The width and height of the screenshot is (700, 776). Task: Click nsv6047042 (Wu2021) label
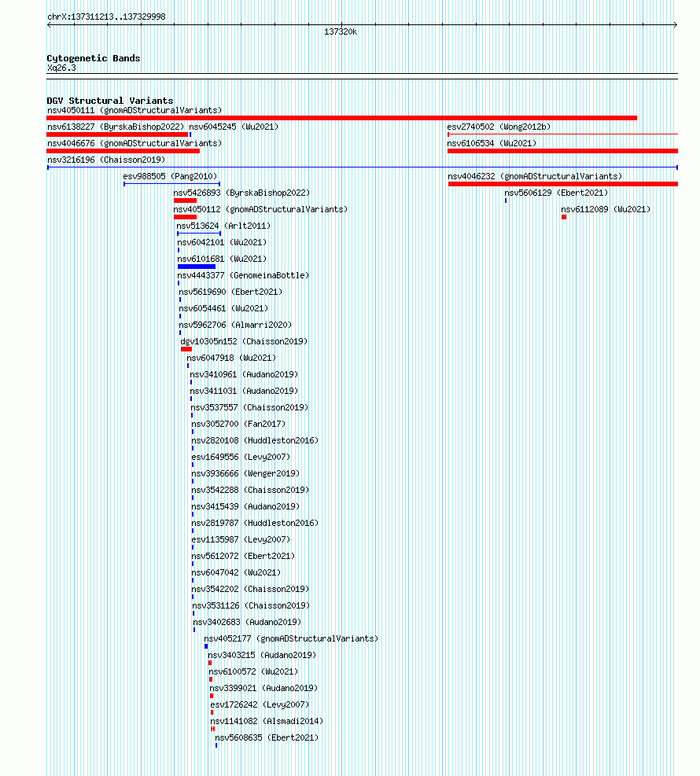(236, 572)
